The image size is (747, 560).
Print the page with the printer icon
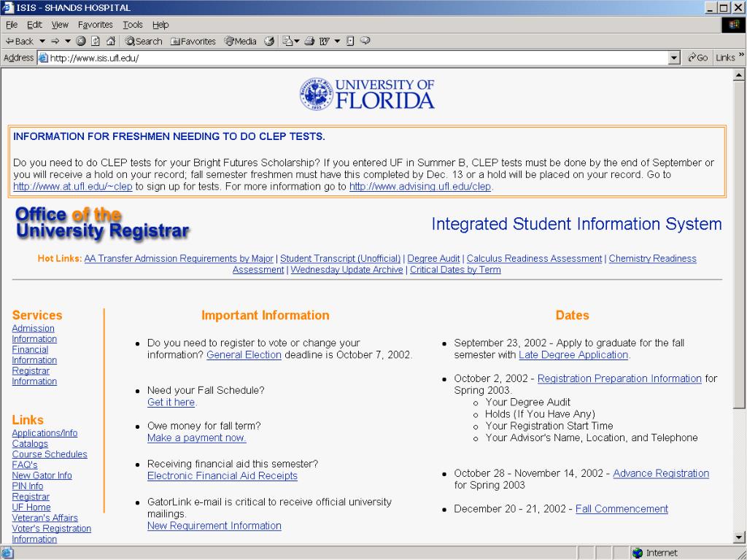point(309,42)
